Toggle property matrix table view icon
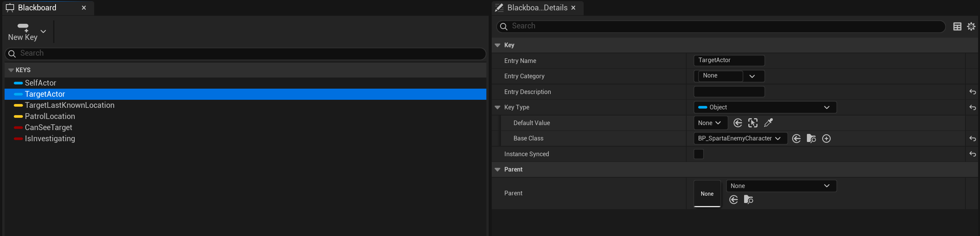Image resolution: width=980 pixels, height=236 pixels. point(957,26)
